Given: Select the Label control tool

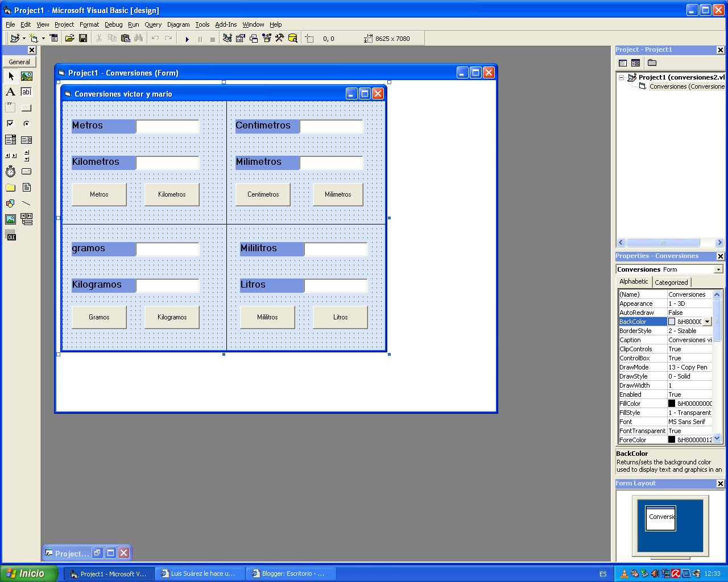Looking at the screenshot, I should 10,92.
